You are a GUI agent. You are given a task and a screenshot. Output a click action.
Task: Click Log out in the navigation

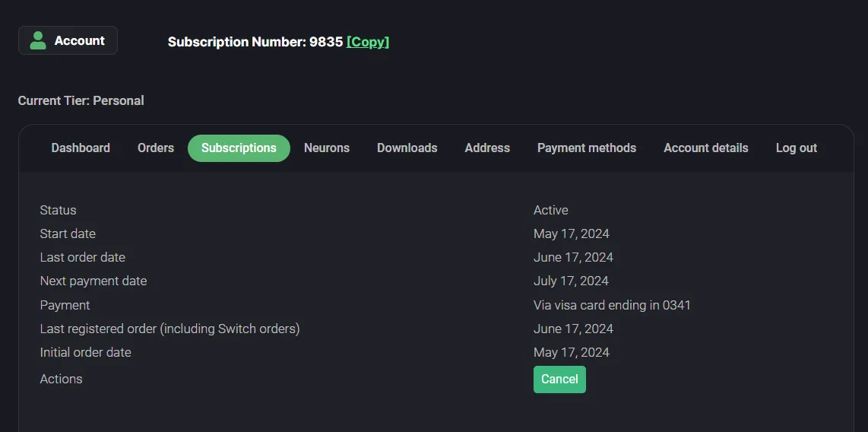coord(796,148)
